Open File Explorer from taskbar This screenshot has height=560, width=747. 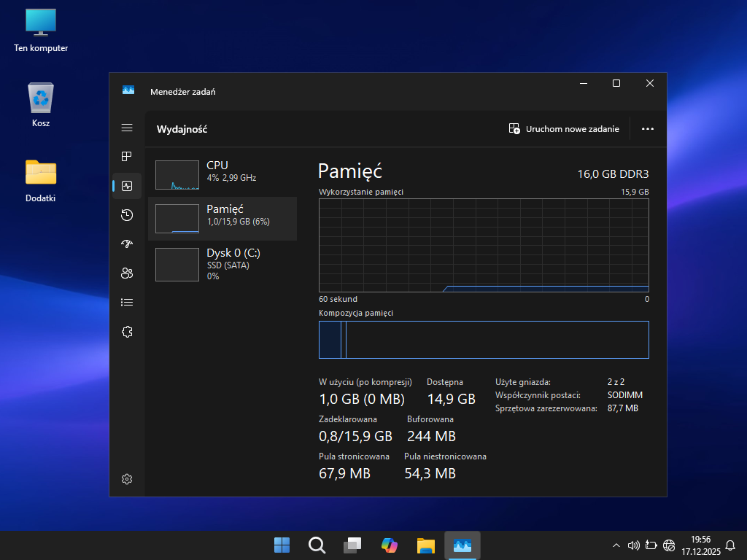pos(426,545)
